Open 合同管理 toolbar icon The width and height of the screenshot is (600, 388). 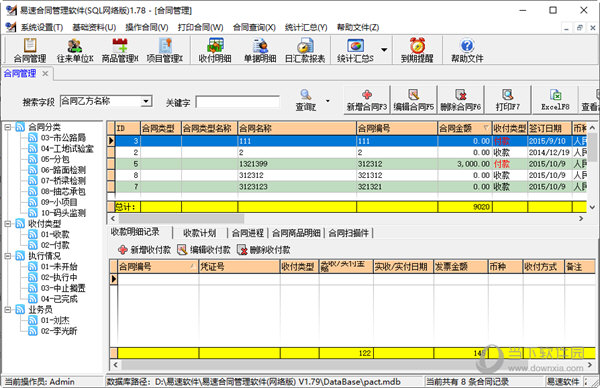click(x=30, y=50)
